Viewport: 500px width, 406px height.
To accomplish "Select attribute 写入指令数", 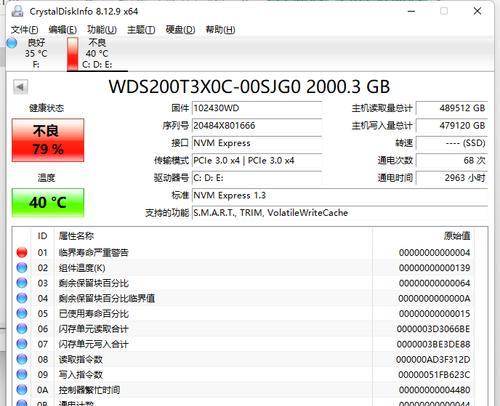I will [x=81, y=375].
